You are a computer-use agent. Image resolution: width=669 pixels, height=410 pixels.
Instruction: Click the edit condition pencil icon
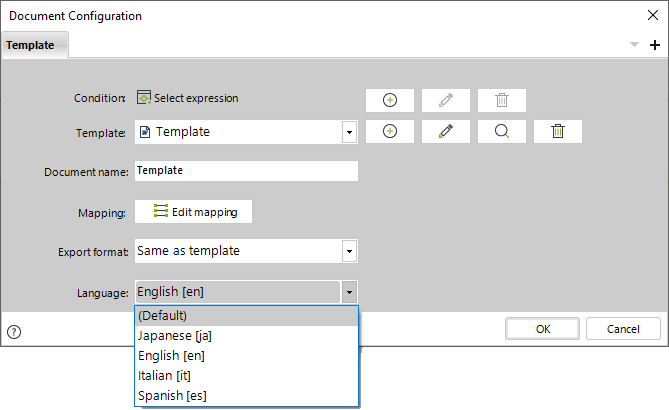point(445,100)
